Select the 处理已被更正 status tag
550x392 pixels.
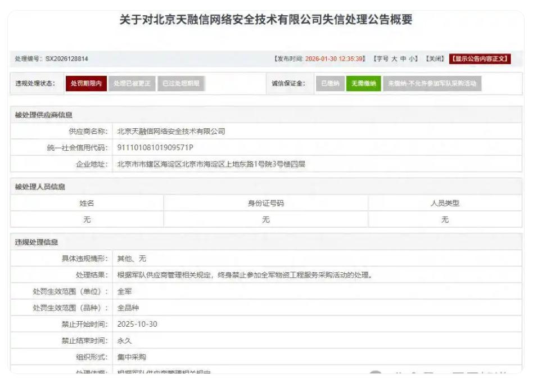pyautogui.click(x=131, y=84)
